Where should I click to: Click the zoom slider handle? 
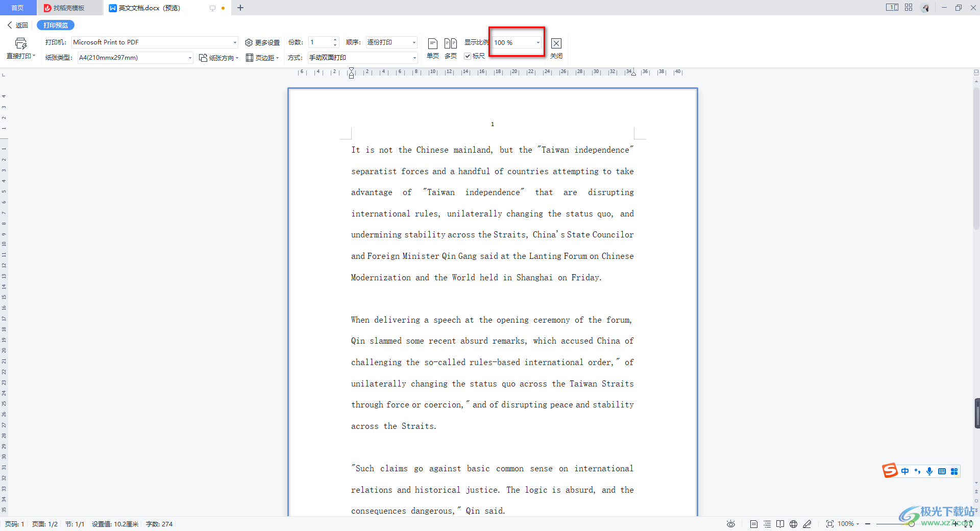pyautogui.click(x=911, y=524)
